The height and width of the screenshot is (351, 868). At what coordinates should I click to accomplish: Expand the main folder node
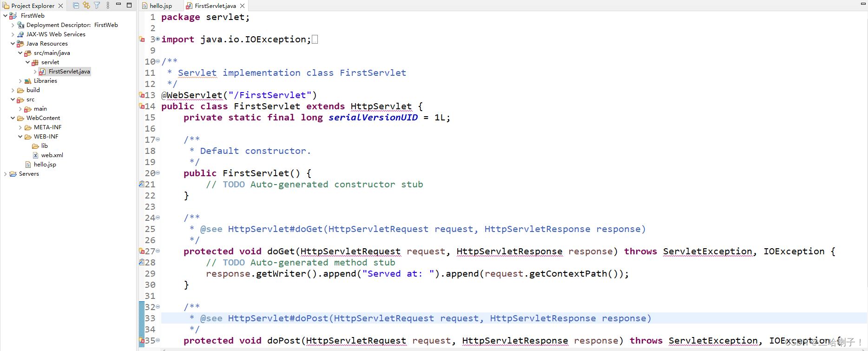point(20,109)
